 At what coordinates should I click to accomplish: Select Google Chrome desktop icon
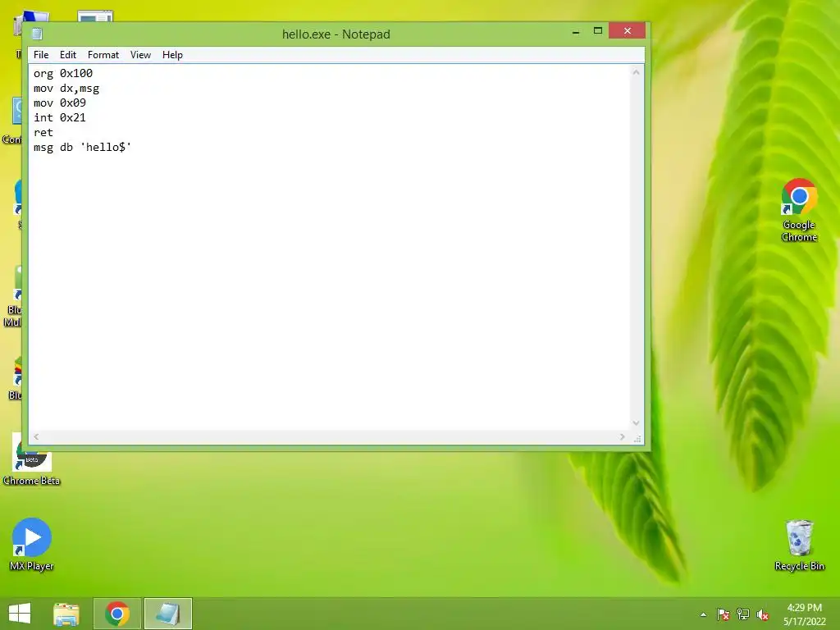(799, 210)
